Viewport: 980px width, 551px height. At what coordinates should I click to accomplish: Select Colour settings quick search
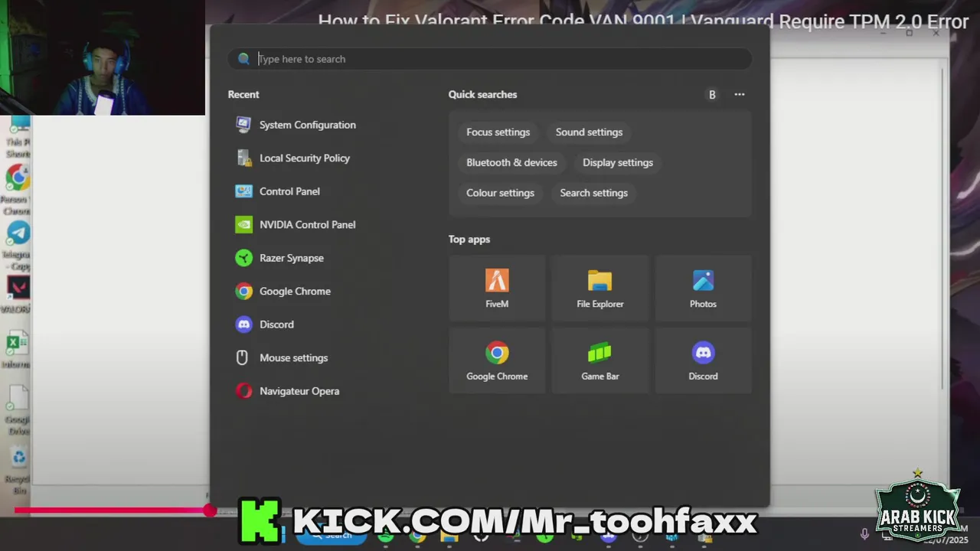click(501, 193)
